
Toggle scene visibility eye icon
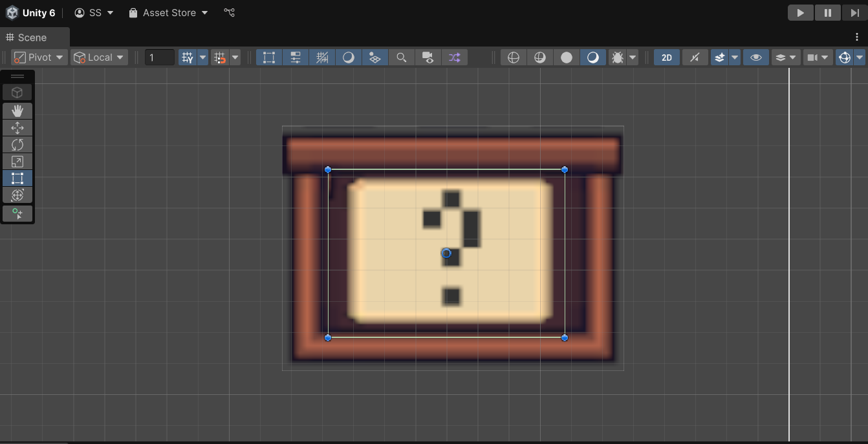click(x=755, y=58)
